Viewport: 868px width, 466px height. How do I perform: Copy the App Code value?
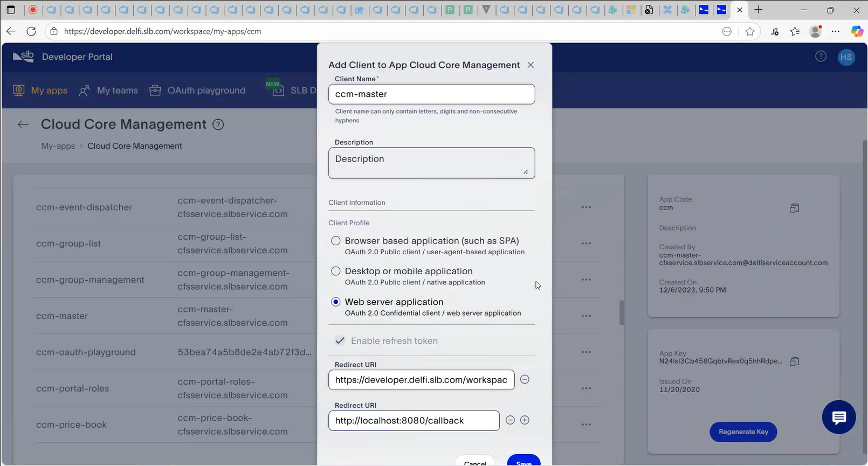(794, 208)
